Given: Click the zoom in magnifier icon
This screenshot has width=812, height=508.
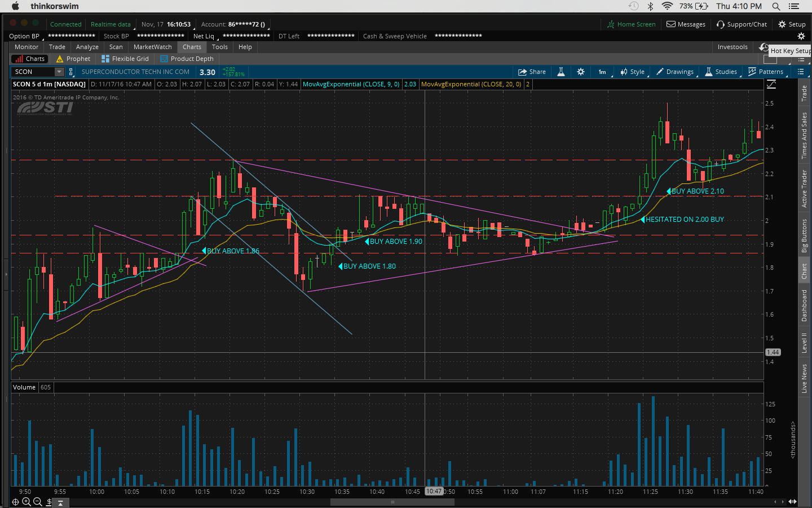Looking at the screenshot, I should [x=27, y=502].
